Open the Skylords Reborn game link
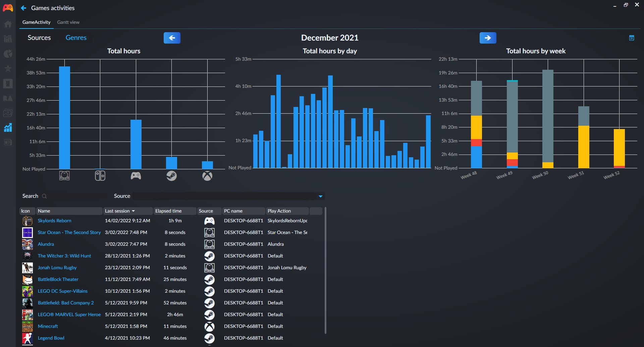The image size is (644, 347). pos(54,221)
